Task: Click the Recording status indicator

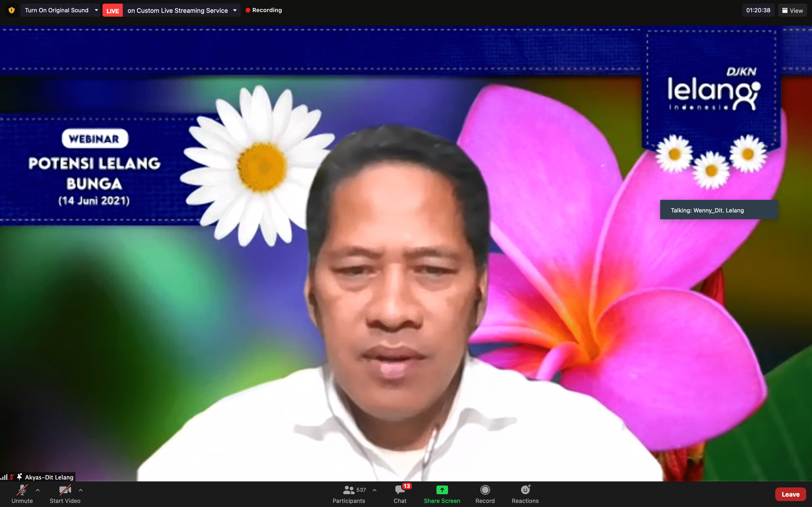Action: click(264, 10)
